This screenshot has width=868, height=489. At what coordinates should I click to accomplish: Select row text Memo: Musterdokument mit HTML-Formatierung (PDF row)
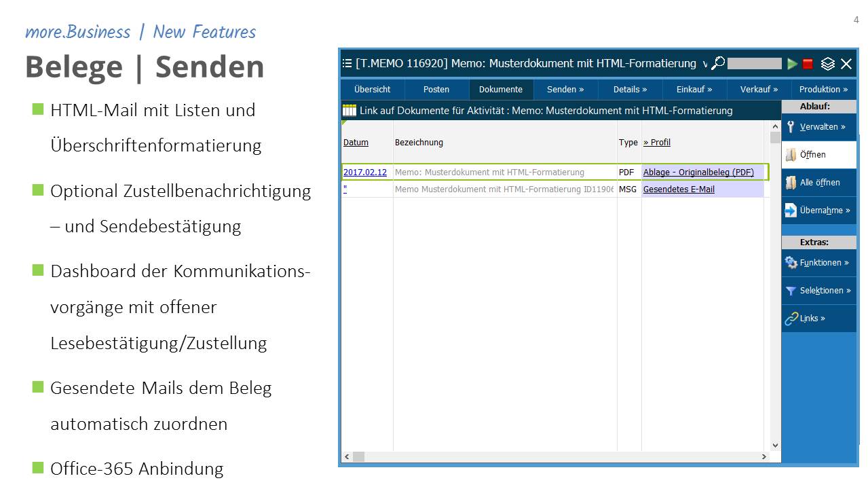(x=489, y=173)
